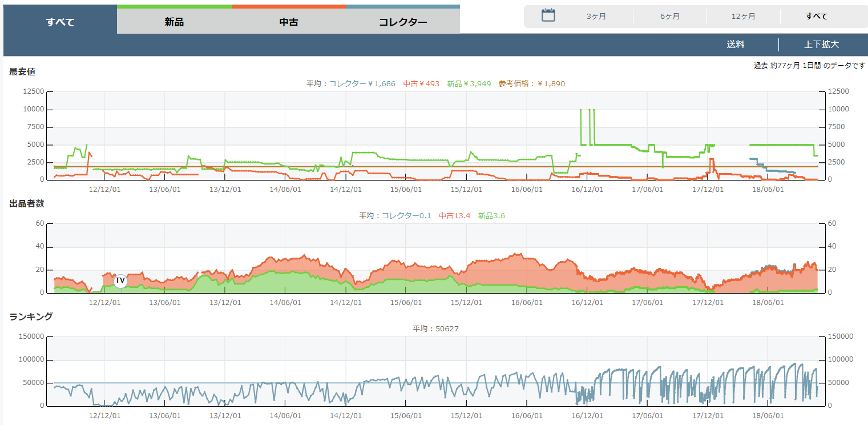Image resolution: width=868 pixels, height=425 pixels.
Task: Toggle the 送料 option
Action: point(735,45)
